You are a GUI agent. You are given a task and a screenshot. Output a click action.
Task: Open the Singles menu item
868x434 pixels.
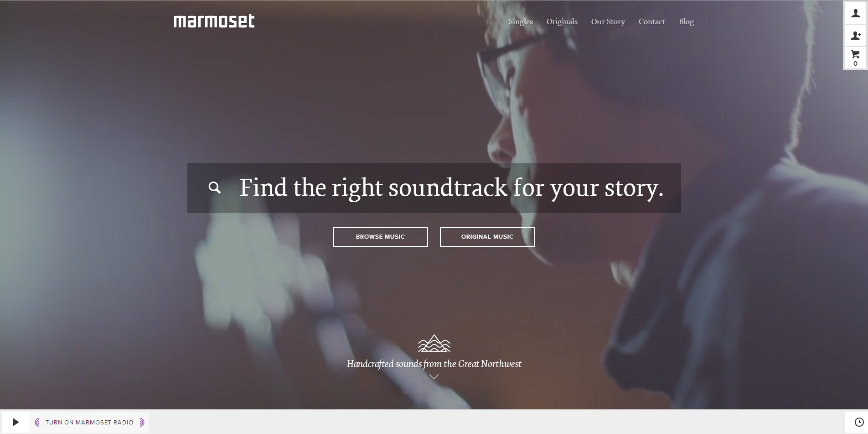tap(521, 21)
